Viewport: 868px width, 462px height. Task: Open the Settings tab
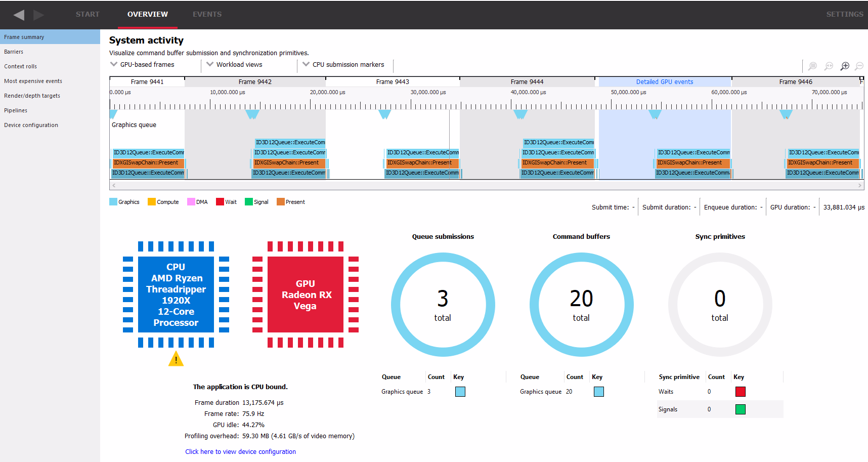tap(844, 14)
